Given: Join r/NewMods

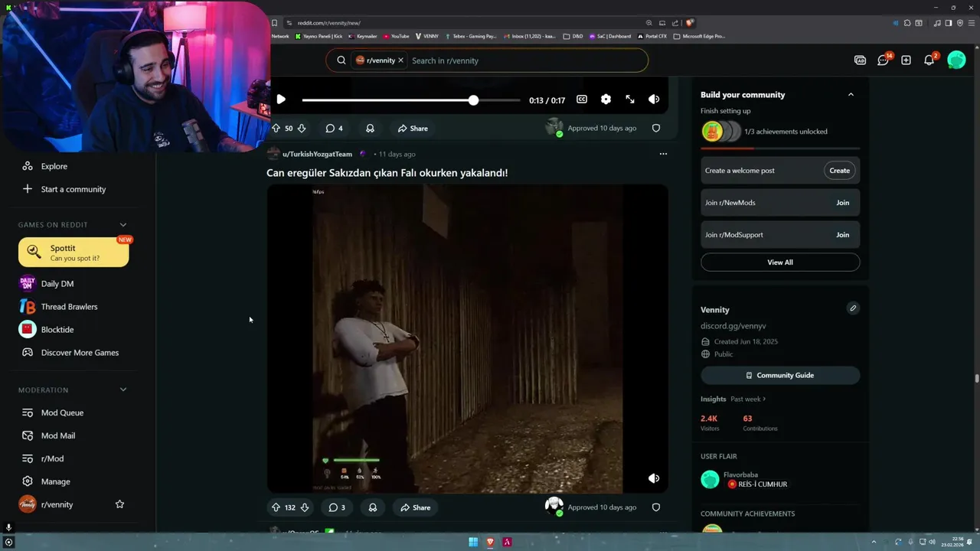Looking at the screenshot, I should click(843, 203).
